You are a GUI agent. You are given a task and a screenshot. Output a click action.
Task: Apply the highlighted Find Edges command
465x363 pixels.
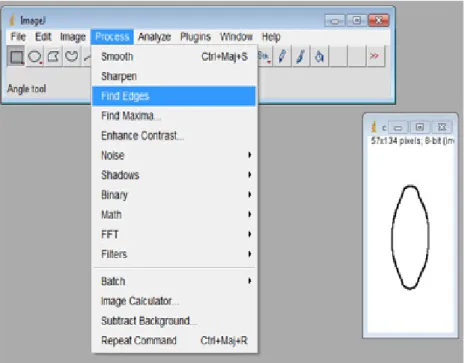pyautogui.click(x=174, y=96)
